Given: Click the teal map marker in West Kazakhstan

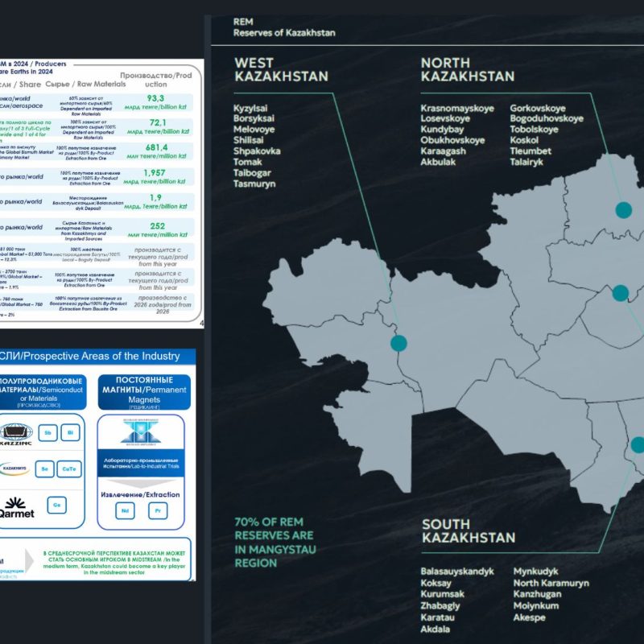Looking at the screenshot, I should pos(398,344).
